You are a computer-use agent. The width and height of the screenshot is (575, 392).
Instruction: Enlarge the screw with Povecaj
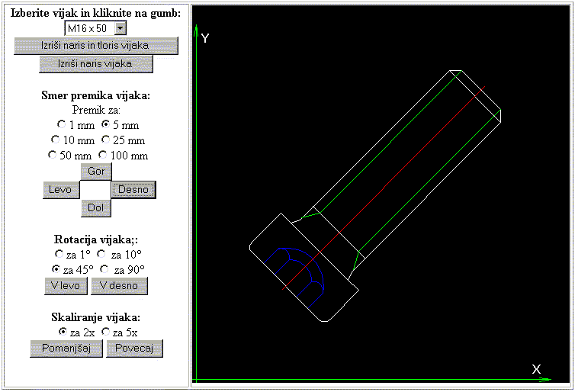(134, 349)
